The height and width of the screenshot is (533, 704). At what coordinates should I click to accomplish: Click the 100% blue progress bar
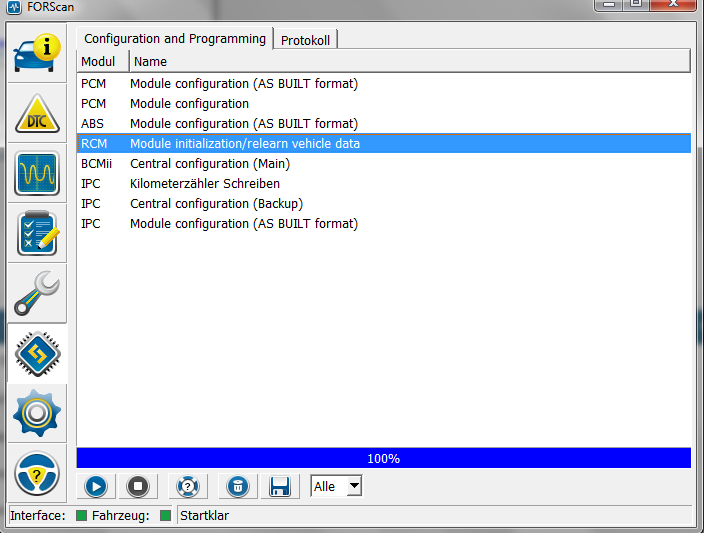(x=383, y=458)
